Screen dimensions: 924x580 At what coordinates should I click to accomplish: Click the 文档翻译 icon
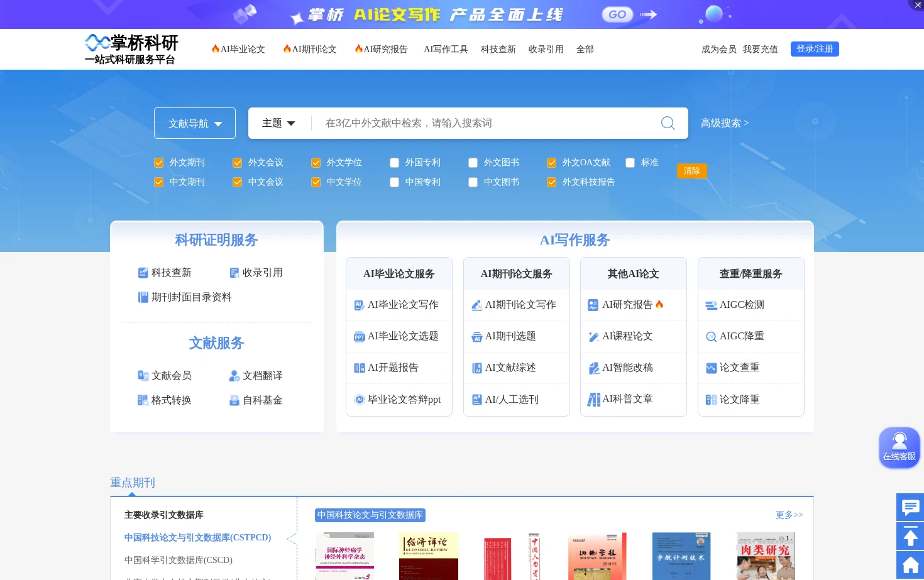234,376
